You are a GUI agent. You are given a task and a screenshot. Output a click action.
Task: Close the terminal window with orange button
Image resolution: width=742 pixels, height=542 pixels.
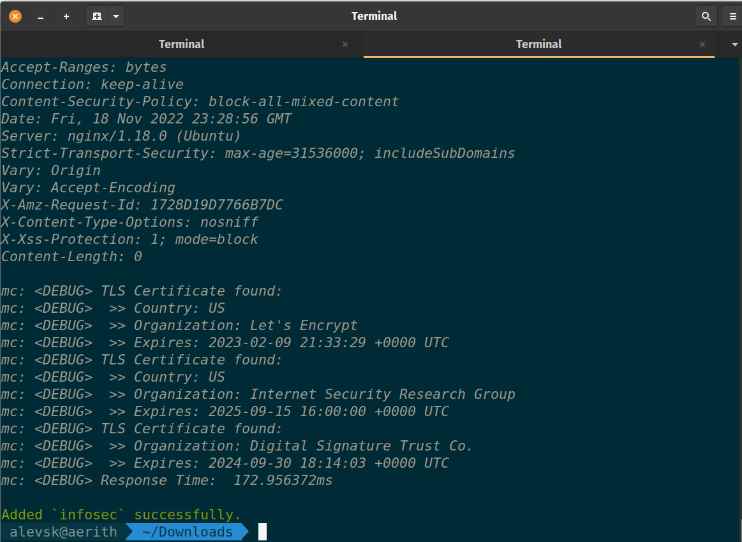[15, 16]
